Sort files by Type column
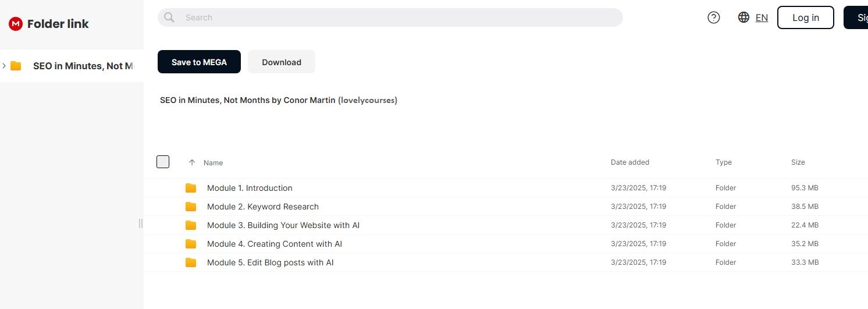Image resolution: width=868 pixels, height=309 pixels. [723, 162]
